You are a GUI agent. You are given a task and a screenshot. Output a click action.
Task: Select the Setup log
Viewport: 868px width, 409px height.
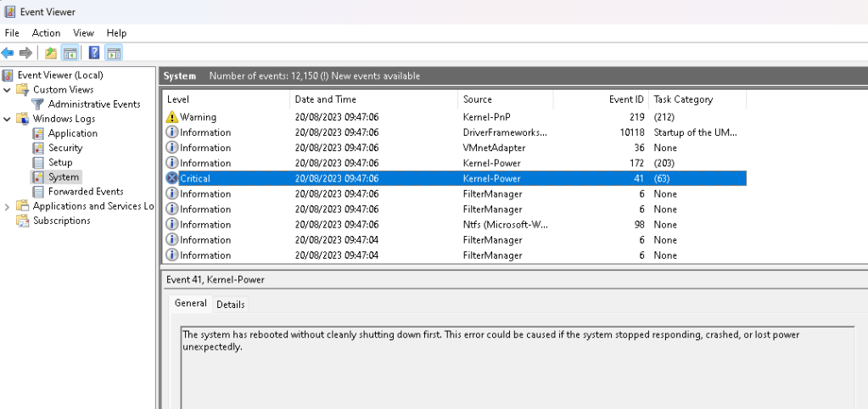coord(60,163)
